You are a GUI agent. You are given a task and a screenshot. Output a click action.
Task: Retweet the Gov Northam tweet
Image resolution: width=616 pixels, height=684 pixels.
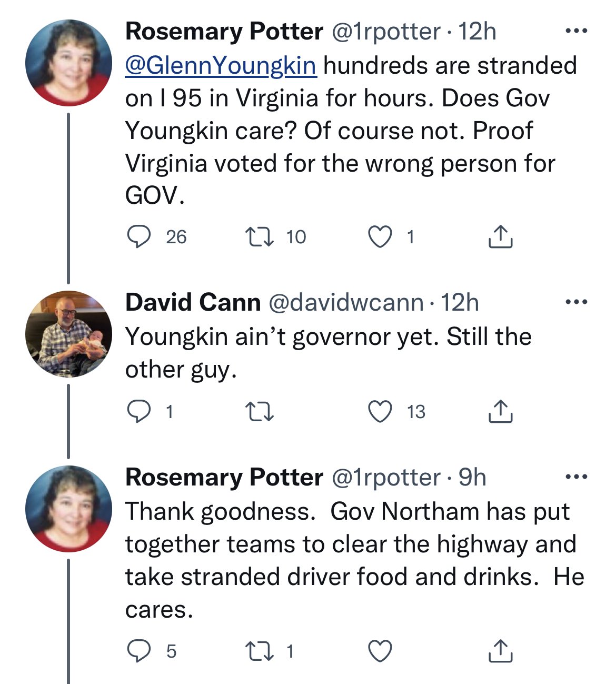pos(260,651)
